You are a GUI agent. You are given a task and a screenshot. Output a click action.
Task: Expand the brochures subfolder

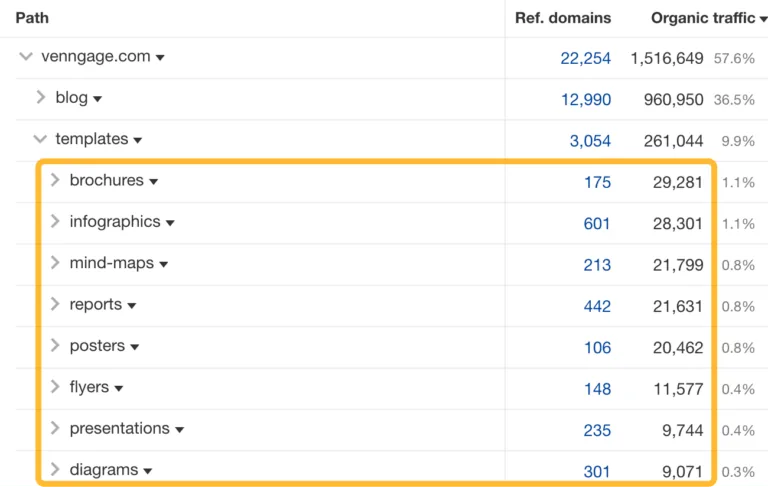[x=55, y=180]
